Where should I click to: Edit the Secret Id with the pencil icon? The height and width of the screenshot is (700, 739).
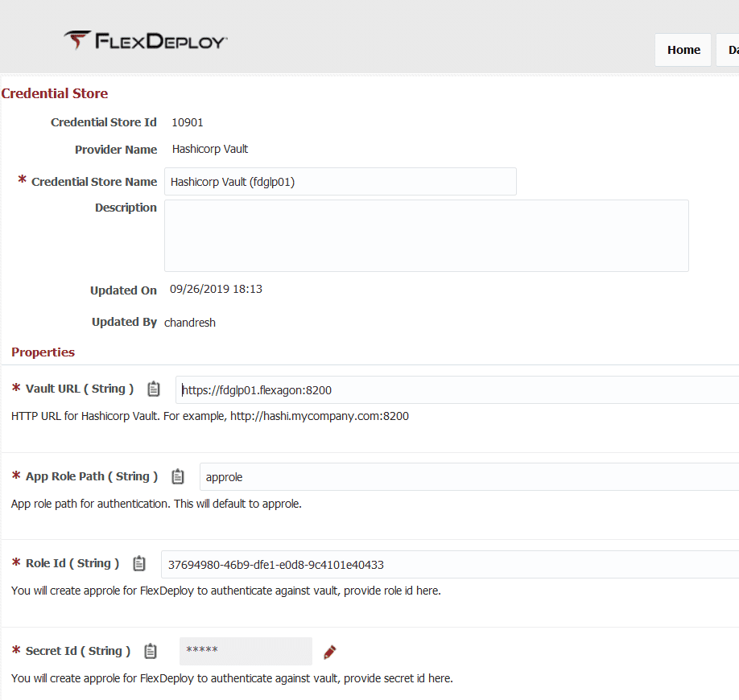point(330,652)
